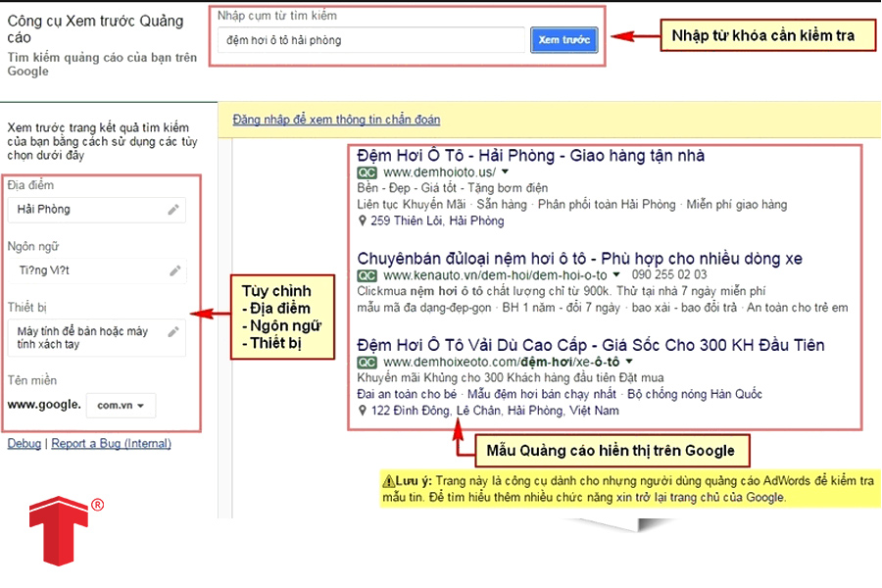
Task: Edit the device setting pencil icon
Action: coord(173,332)
